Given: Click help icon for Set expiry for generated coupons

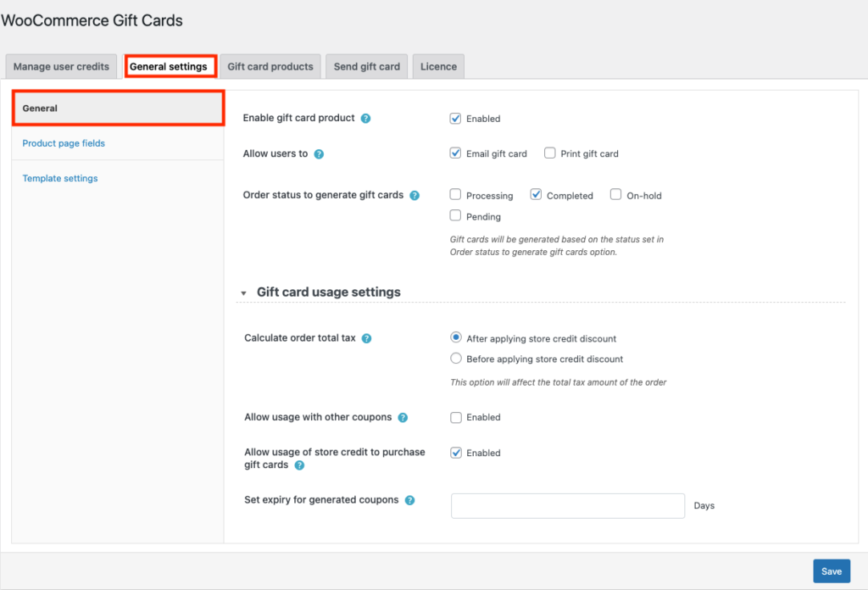Looking at the screenshot, I should 409,500.
